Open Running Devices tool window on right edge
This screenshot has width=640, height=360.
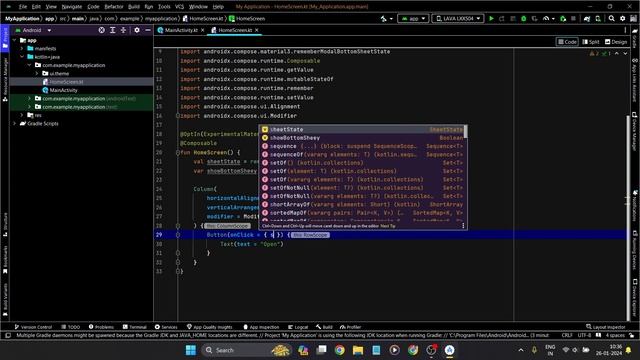click(635, 250)
